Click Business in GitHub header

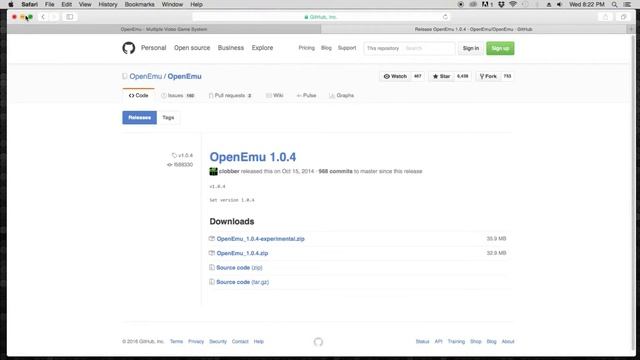pos(231,48)
